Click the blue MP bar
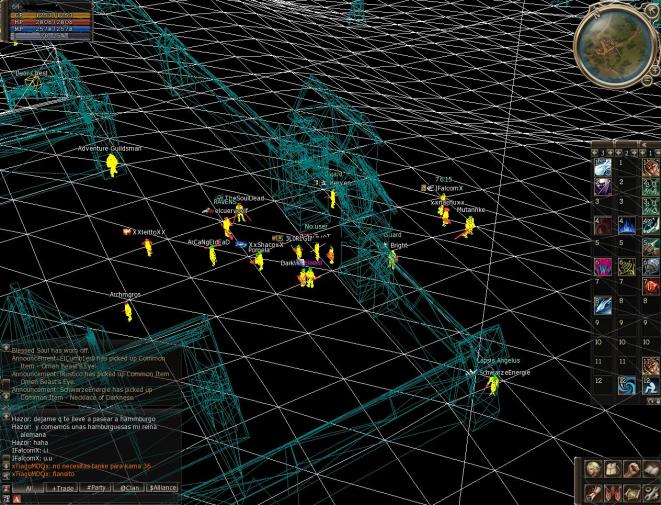This screenshot has width=661, height=505. point(52,29)
